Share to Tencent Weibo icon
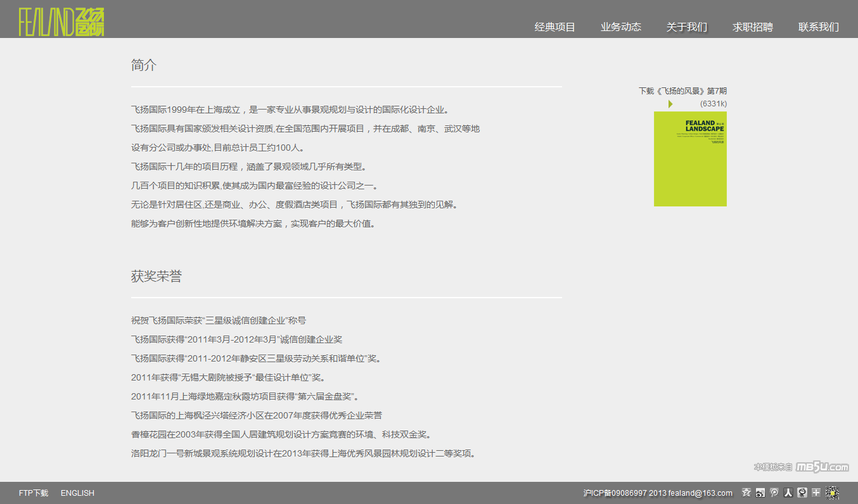 pos(774,493)
